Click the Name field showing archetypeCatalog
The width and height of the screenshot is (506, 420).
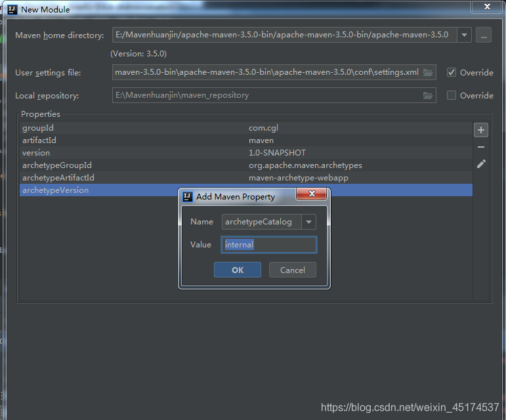pyautogui.click(x=262, y=222)
